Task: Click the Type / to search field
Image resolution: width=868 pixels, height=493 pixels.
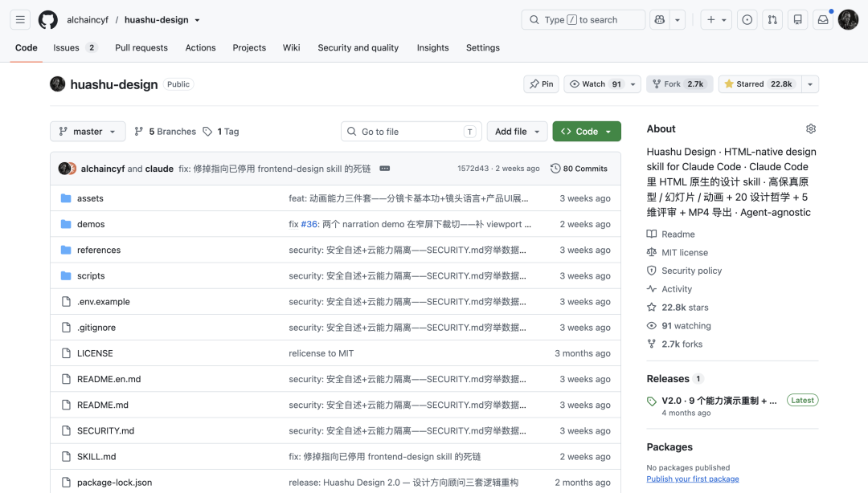Action: pos(583,20)
